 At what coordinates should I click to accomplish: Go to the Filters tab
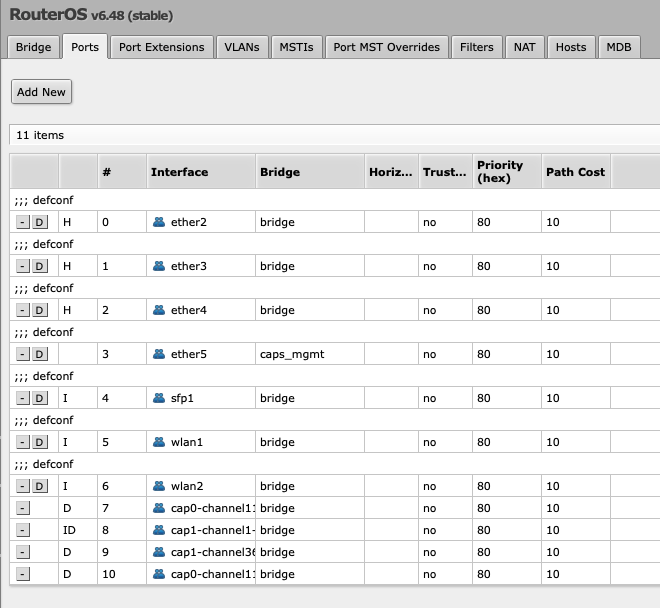[476, 47]
